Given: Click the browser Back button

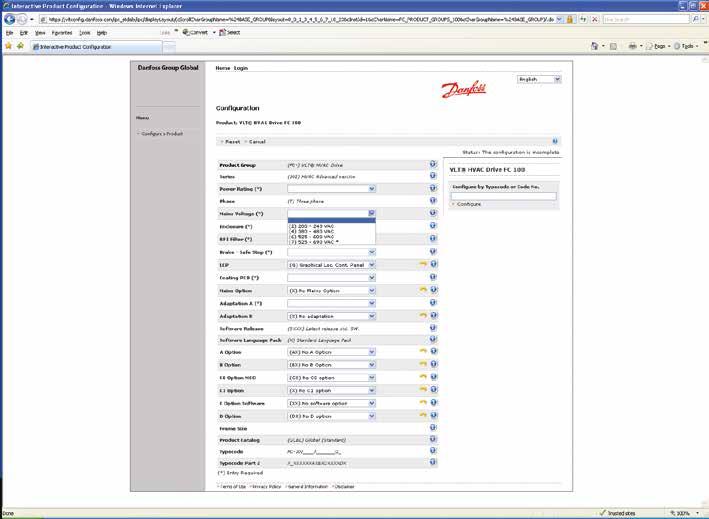Looking at the screenshot, I should [x=9, y=19].
